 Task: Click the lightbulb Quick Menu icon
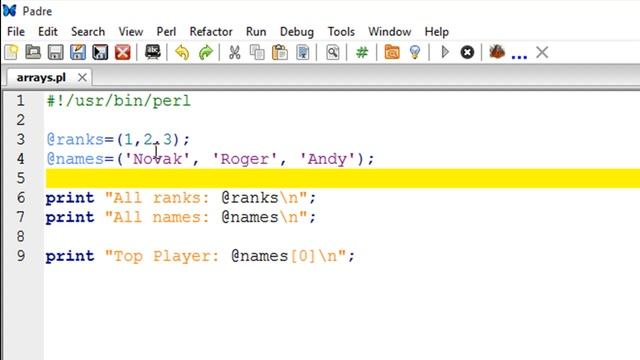[x=415, y=53]
